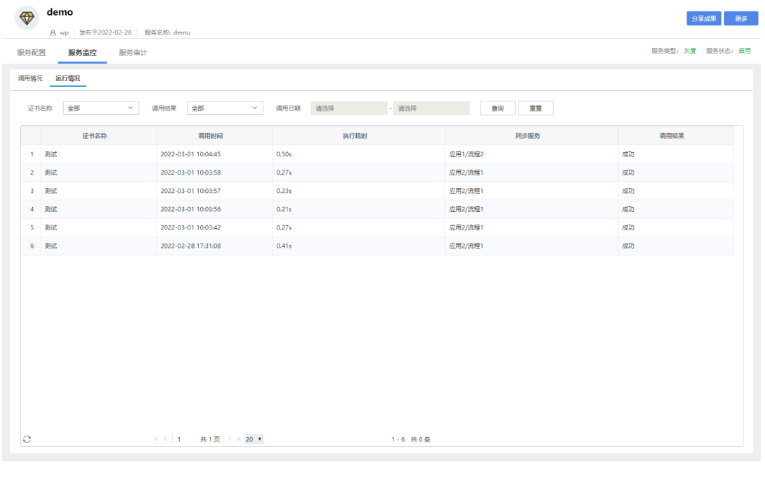Viewport: 765px width, 477px height.
Task: Switch to the 服务审计 tab
Action: coord(132,52)
